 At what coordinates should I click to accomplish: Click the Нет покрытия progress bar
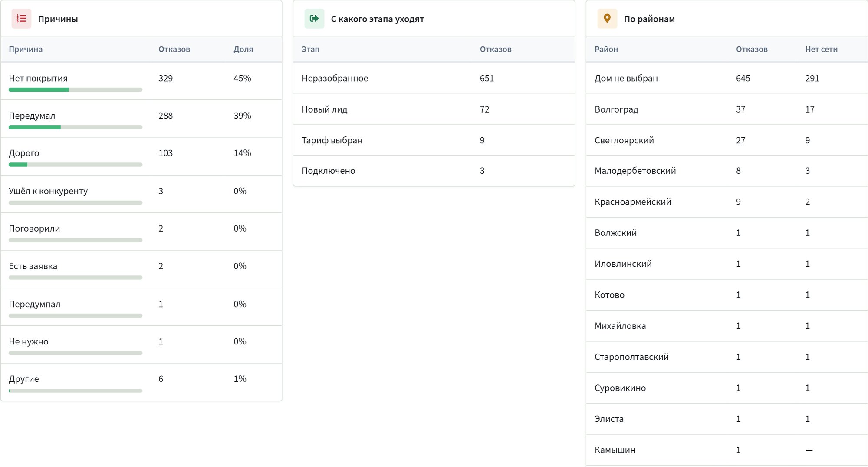point(76,90)
